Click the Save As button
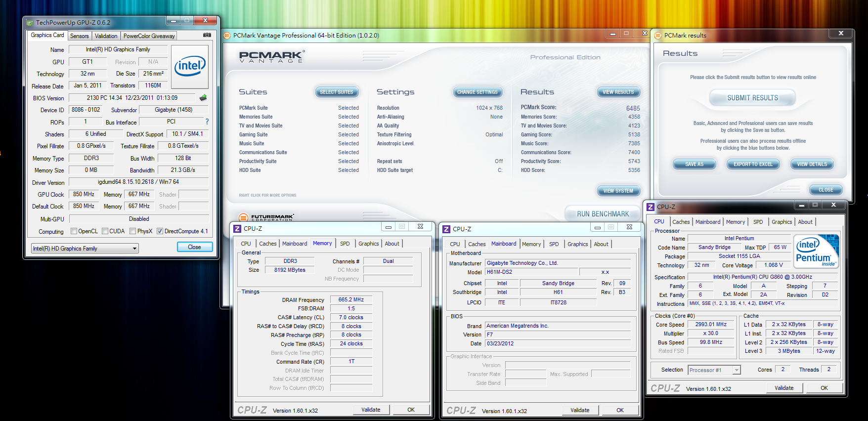This screenshot has height=421, width=868. tap(694, 164)
